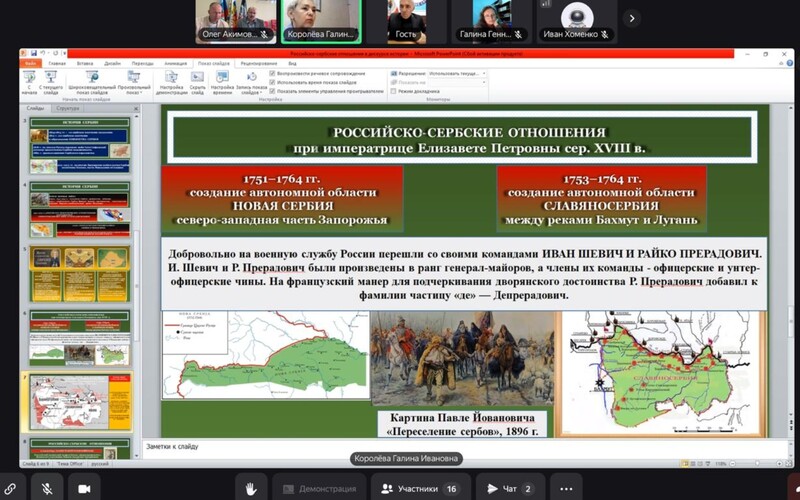The width and height of the screenshot is (800, 500).
Task: Enable 'Режим докладчика' checkbox
Action: (393, 91)
